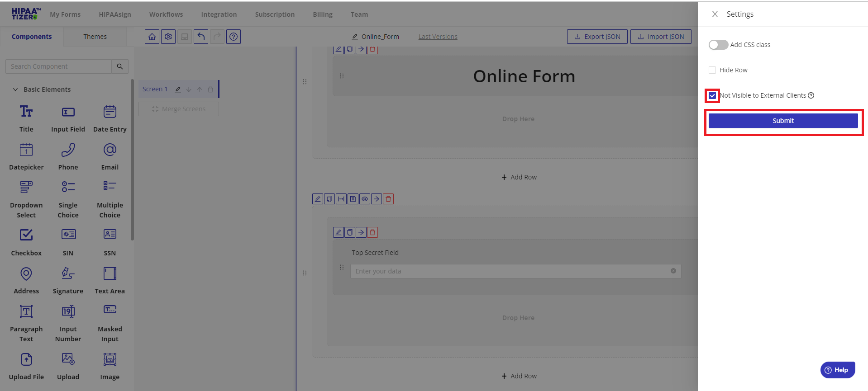Click the Merge Screens button

[179, 109]
